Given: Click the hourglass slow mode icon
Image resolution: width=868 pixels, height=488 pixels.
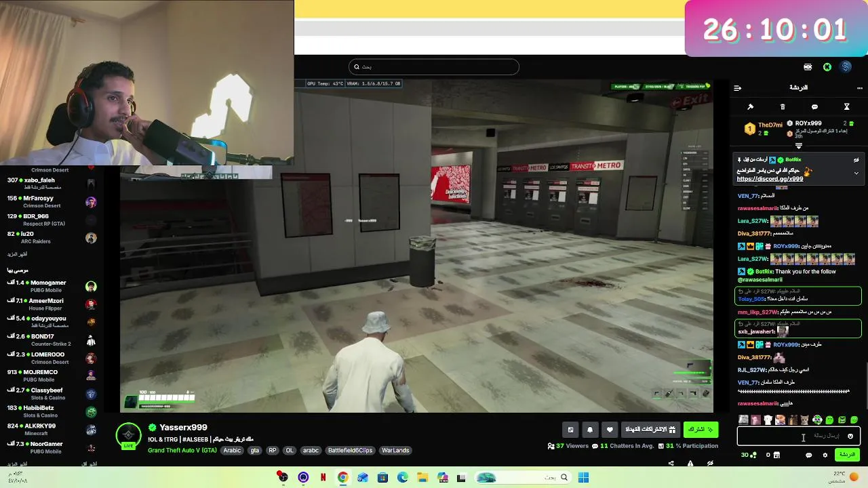Looking at the screenshot, I should tap(846, 107).
